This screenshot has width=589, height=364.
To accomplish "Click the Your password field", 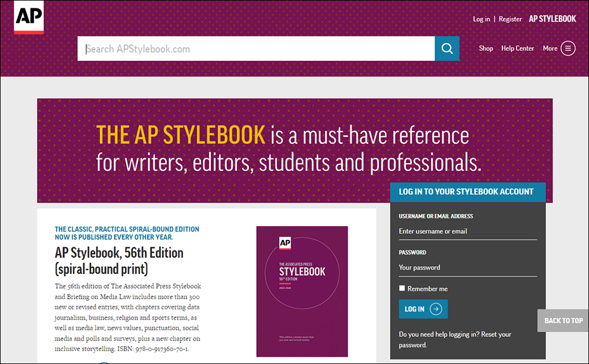I will (468, 267).
